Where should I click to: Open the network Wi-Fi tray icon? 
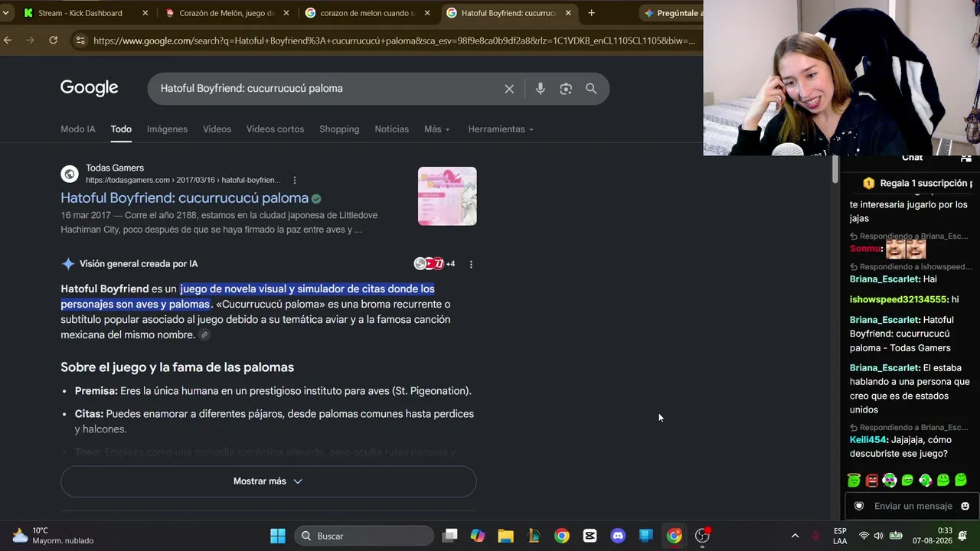coord(864,536)
